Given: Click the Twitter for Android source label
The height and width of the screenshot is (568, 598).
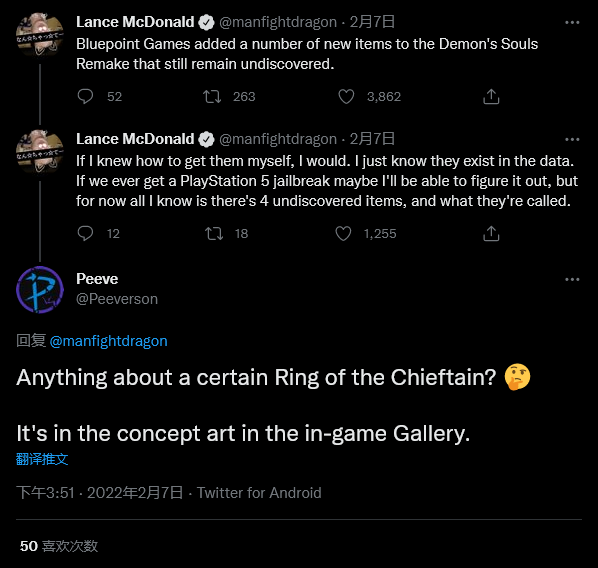Looking at the screenshot, I should click(x=259, y=492).
